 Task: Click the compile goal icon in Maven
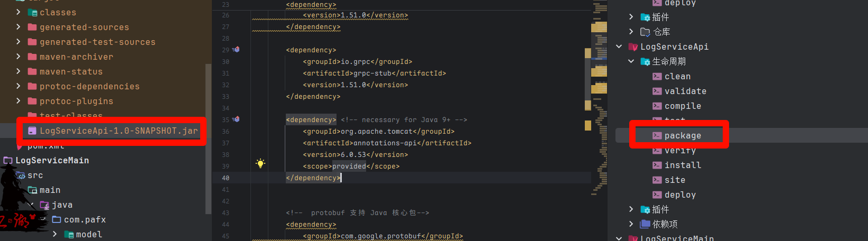[x=657, y=106]
